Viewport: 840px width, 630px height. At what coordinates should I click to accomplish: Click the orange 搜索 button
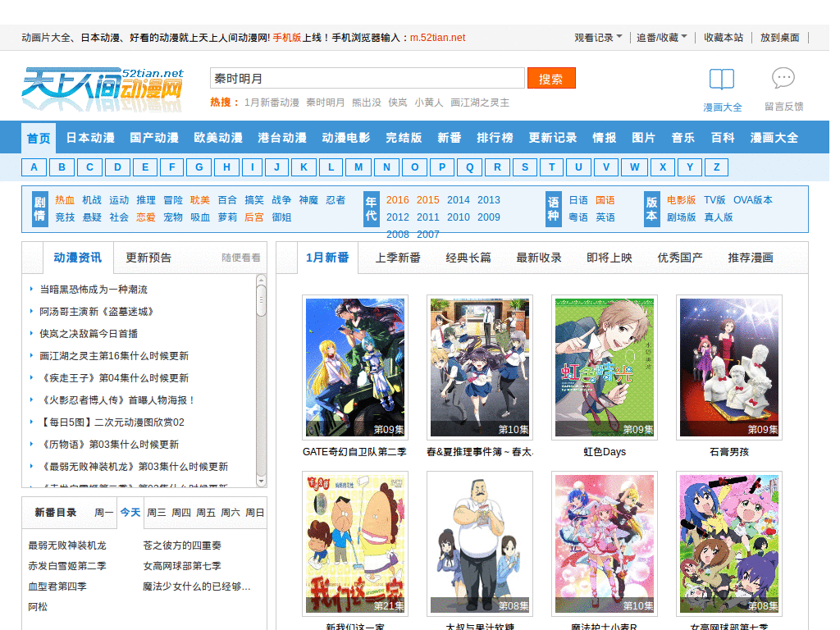(x=551, y=78)
